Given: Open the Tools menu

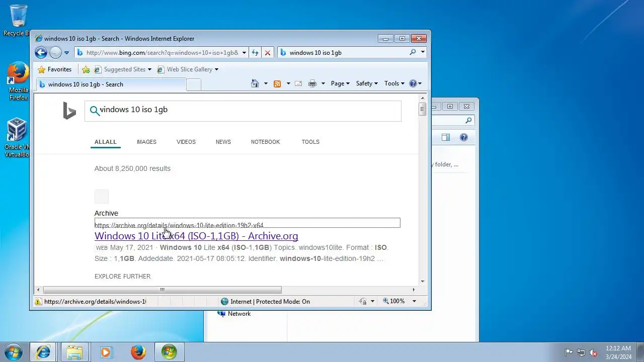Looking at the screenshot, I should click(x=394, y=83).
